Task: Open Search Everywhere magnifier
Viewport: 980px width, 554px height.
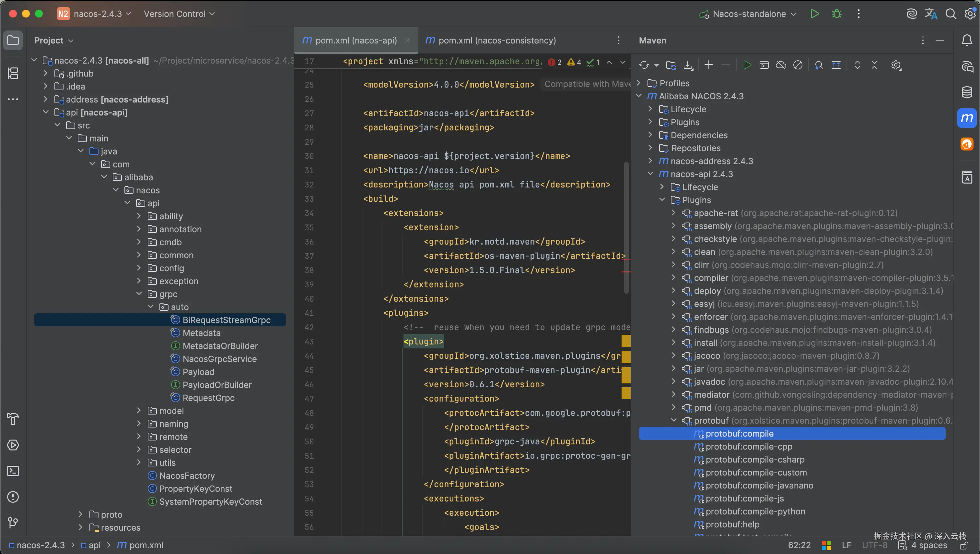Action: pyautogui.click(x=951, y=14)
